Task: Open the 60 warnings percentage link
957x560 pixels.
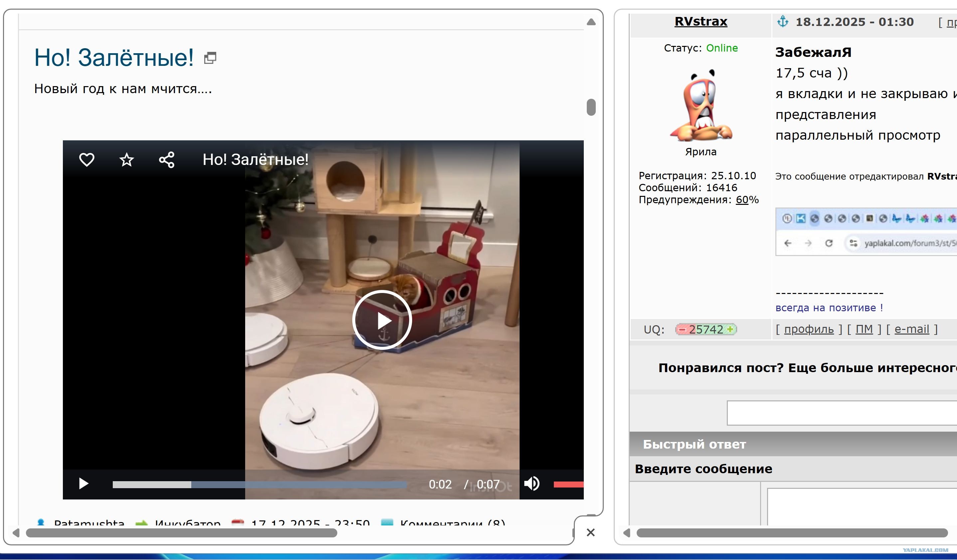Action: (742, 200)
